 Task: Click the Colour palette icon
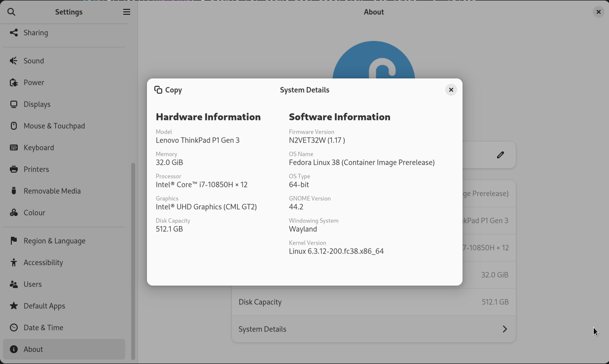tap(14, 213)
